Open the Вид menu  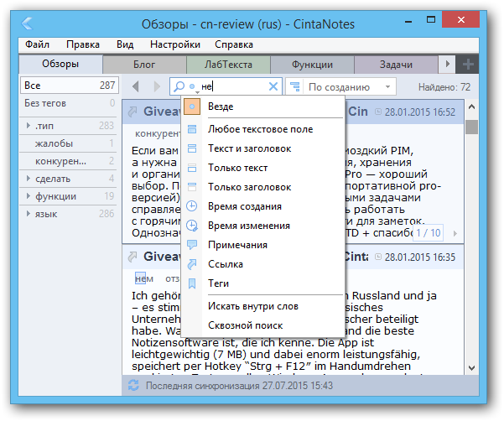pyautogui.click(x=125, y=44)
